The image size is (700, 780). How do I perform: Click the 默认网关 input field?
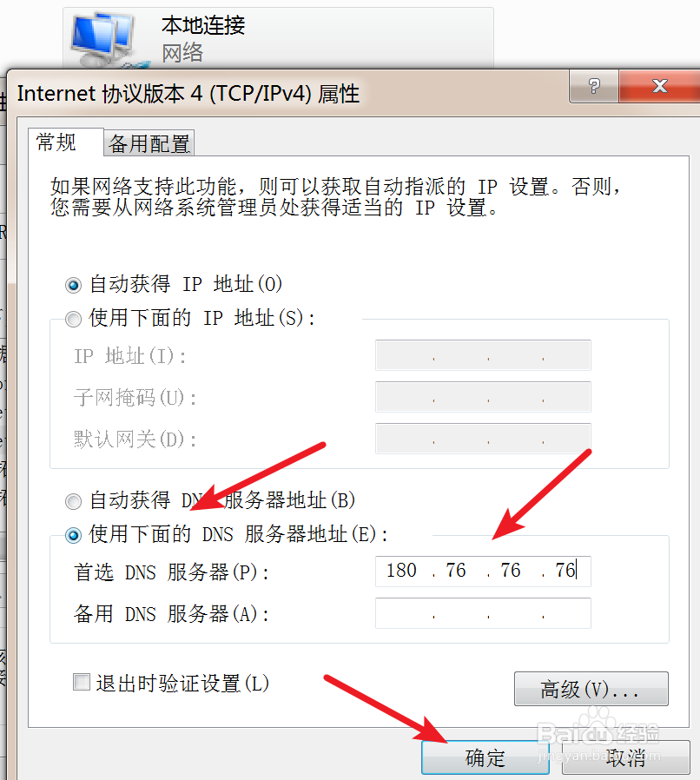[483, 439]
